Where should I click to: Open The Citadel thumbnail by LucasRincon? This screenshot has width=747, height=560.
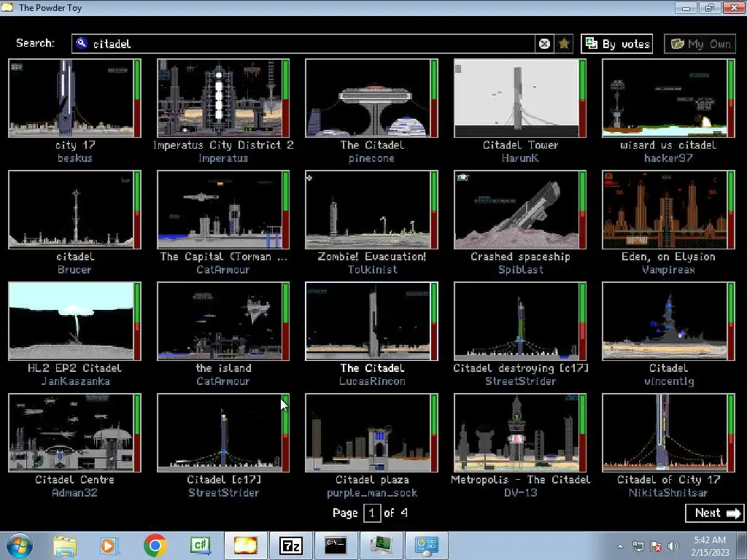[368, 321]
